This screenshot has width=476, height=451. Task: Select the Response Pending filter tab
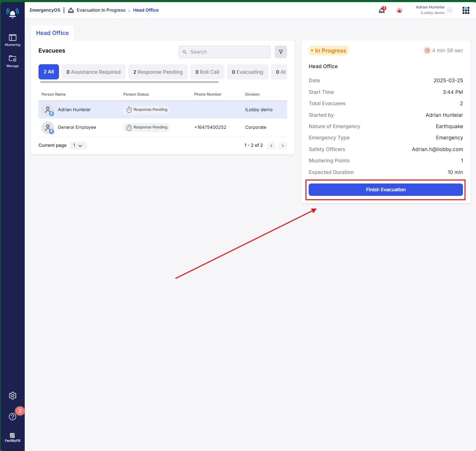coord(158,72)
